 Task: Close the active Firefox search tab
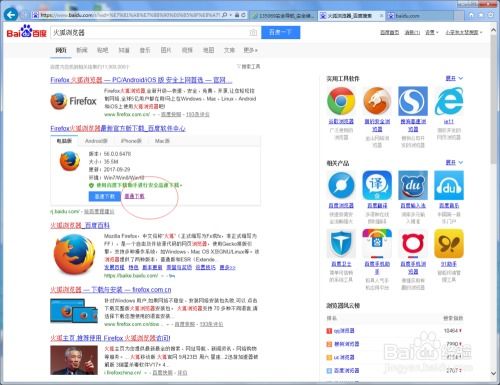(x=381, y=15)
